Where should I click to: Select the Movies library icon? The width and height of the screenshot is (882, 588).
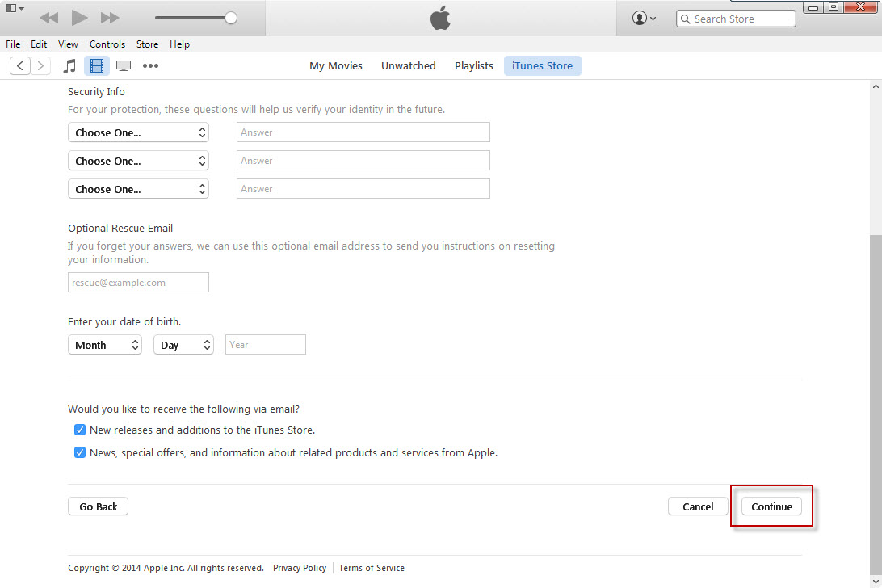click(x=97, y=66)
